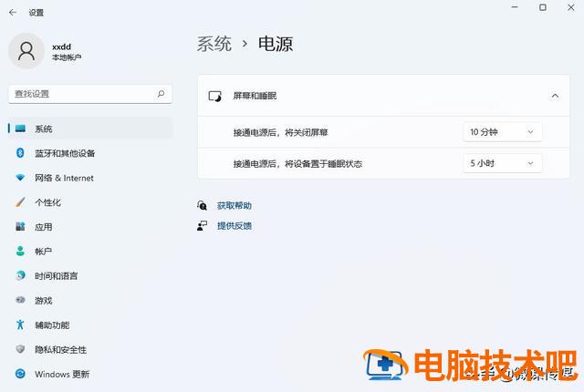Click the 提供反馈 link
The height and width of the screenshot is (392, 584).
coord(234,225)
